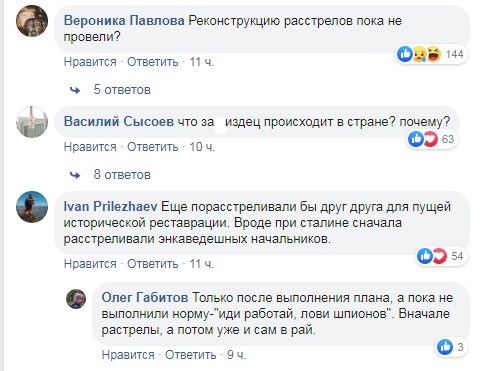Open Олег Габитов's small avatar
Image resolution: width=503 pixels, height=371 pixels.
[x=76, y=299]
